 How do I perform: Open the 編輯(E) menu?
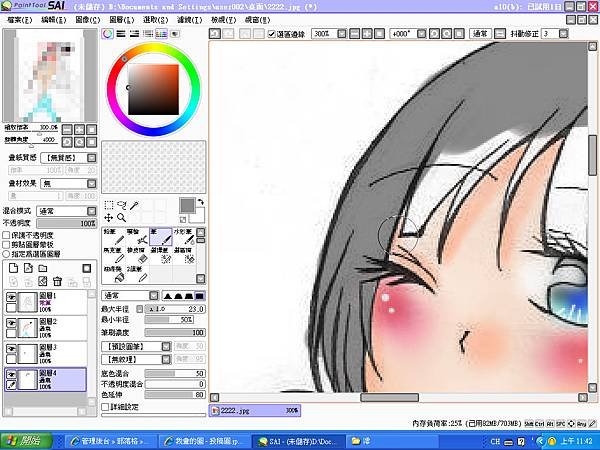coord(54,20)
